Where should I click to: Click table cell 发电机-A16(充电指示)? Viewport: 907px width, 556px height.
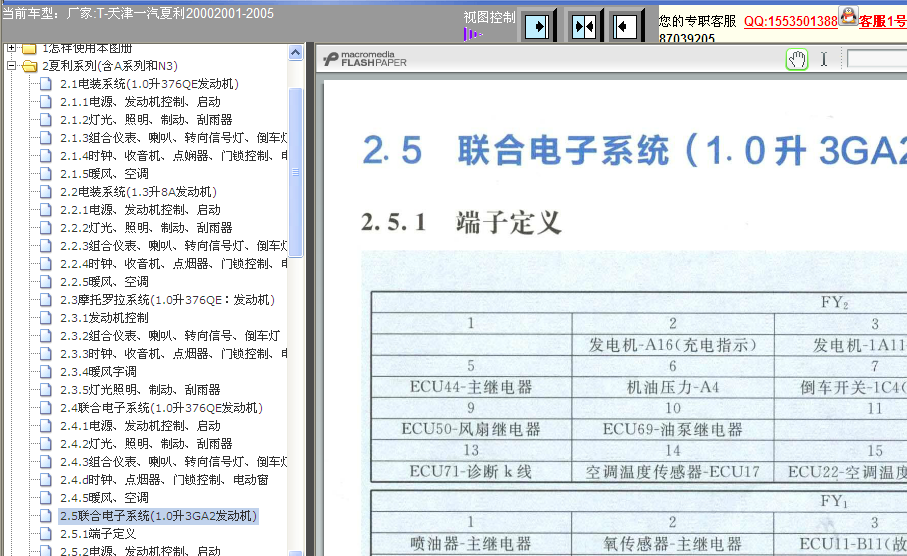click(x=673, y=345)
